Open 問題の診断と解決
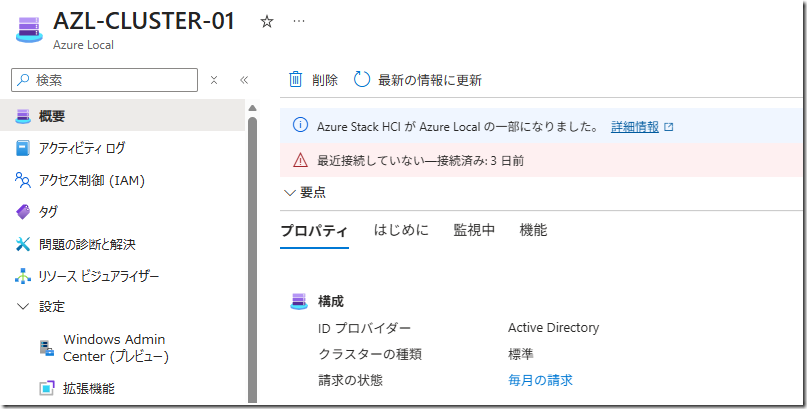Screen dimensions: 807x409 pos(86,244)
